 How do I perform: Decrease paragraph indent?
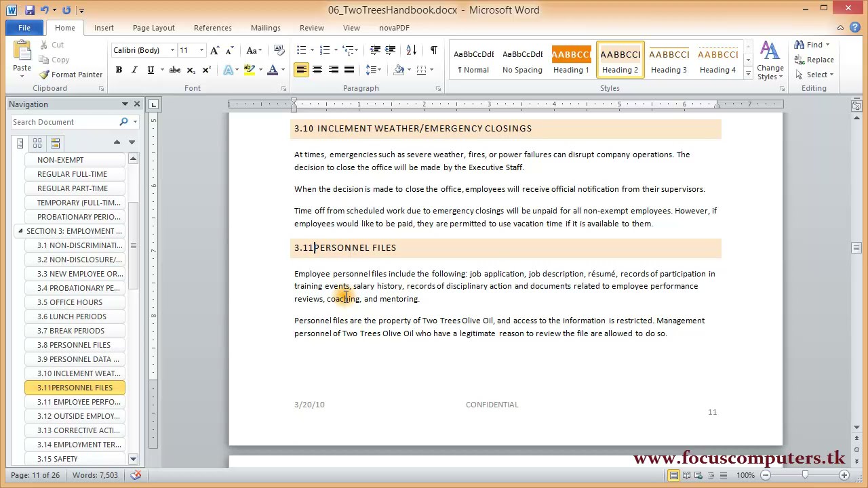coord(375,50)
